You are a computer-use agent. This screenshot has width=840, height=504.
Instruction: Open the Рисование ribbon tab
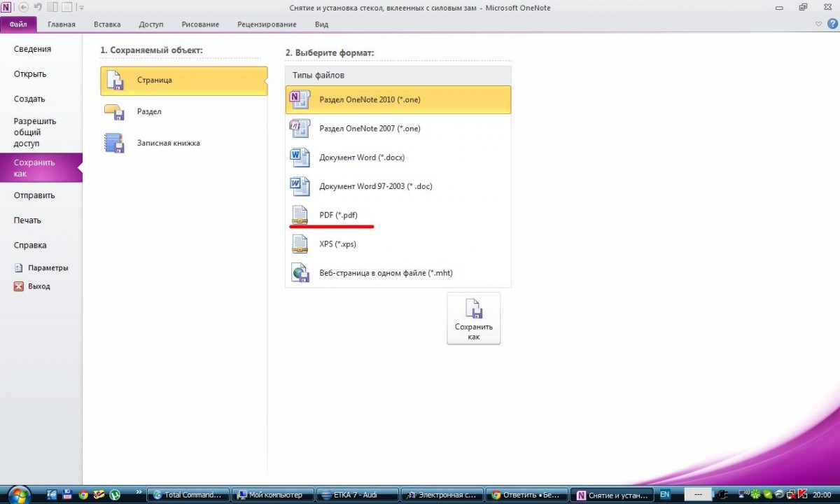point(200,24)
